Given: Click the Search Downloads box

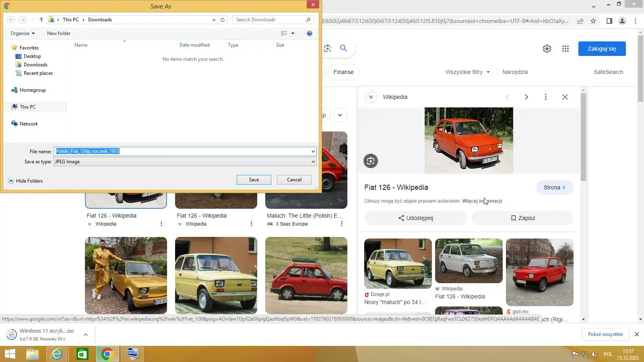Looking at the screenshot, I should tap(272, 20).
